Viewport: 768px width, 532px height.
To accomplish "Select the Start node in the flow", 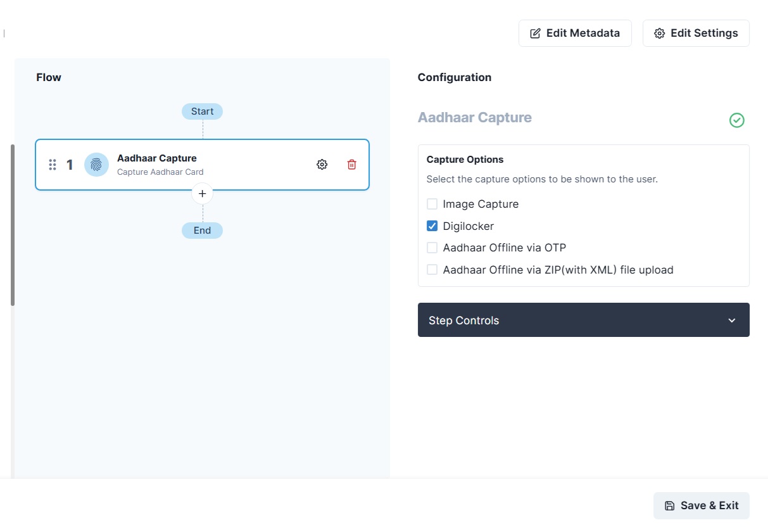I will 202,111.
